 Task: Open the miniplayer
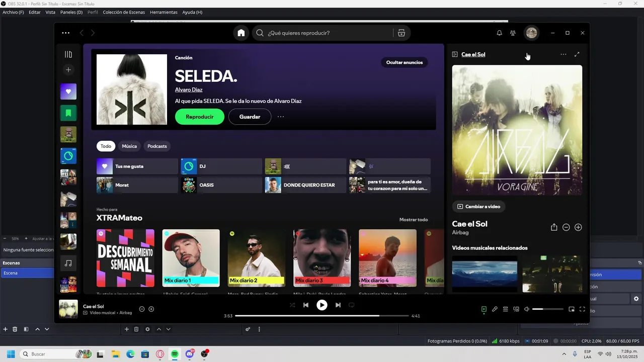(572, 309)
